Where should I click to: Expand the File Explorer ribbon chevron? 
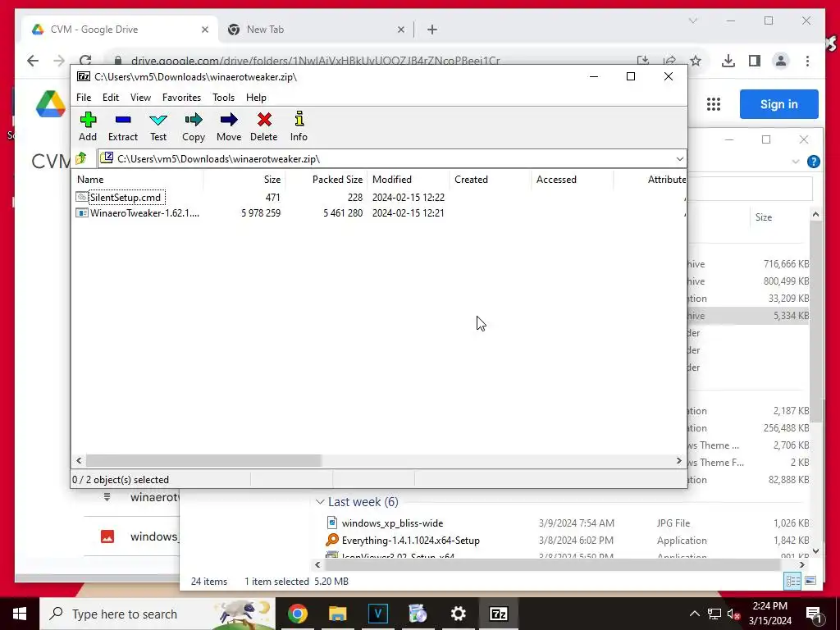(x=796, y=162)
